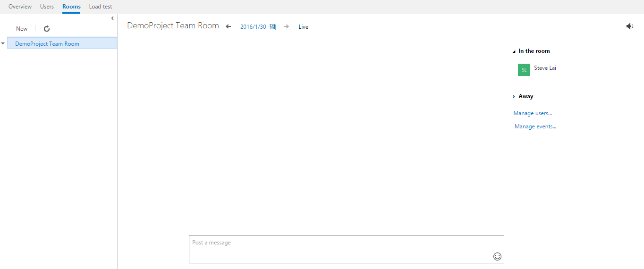
Task: Collapse the left rooms pane
Action: pos(112,18)
